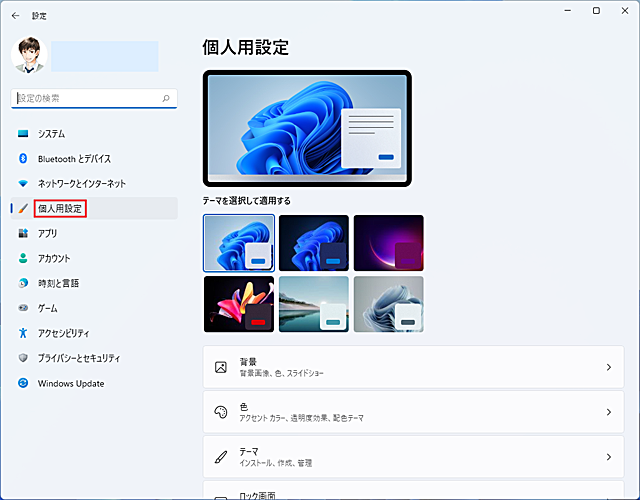640x500 pixels.
Task: Click the accessibility figure icon
Action: click(23, 333)
